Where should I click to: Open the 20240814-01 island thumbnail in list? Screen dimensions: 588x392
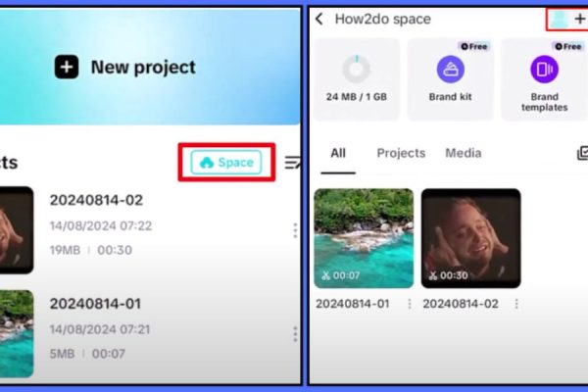[17, 333]
